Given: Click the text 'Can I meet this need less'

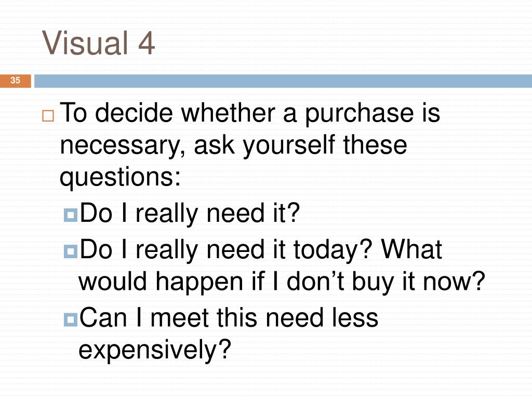Looking at the screenshot, I should 229,318.
